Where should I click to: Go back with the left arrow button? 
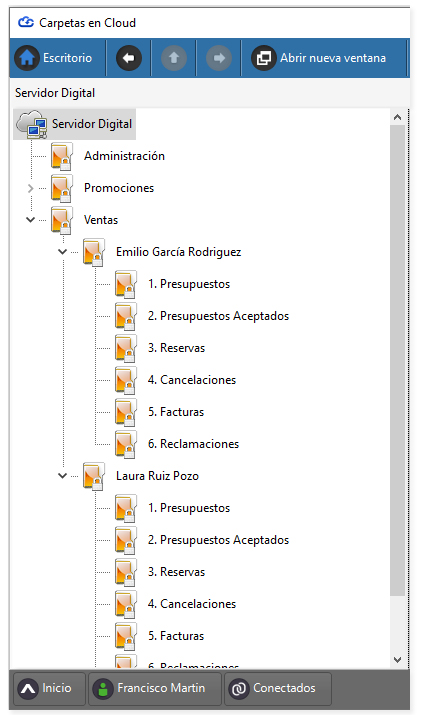tap(129, 58)
